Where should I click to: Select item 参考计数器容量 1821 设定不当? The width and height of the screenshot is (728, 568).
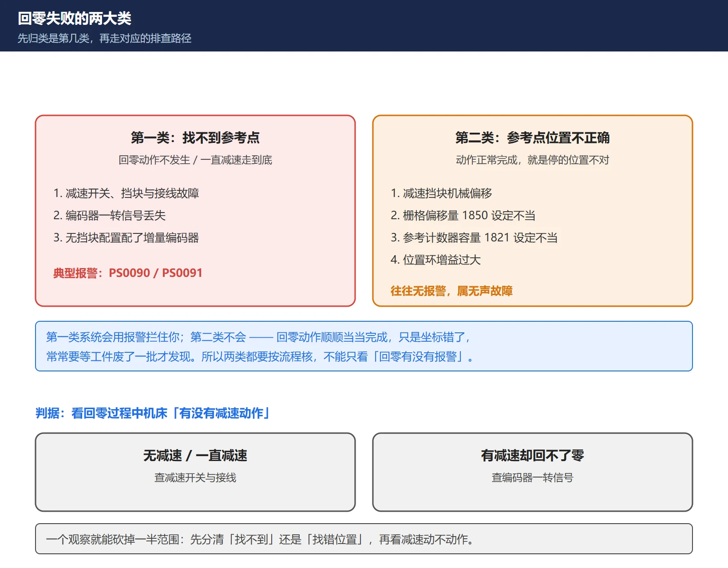[x=474, y=238]
